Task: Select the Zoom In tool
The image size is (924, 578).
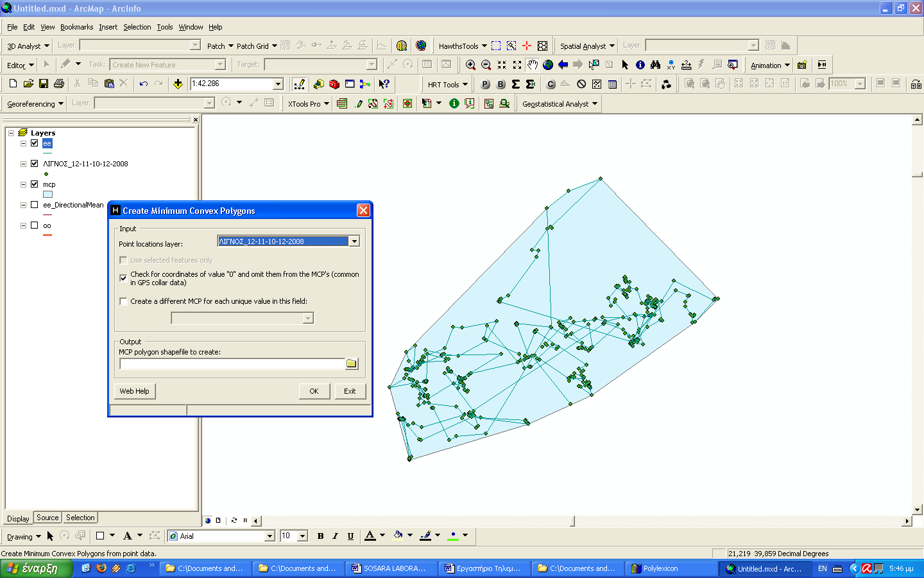Action: (x=470, y=65)
